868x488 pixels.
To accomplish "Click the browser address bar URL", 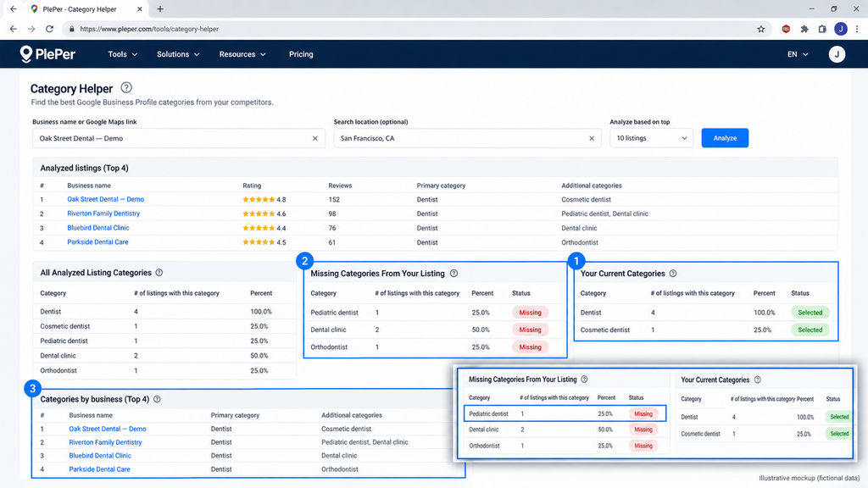I will 149,29.
